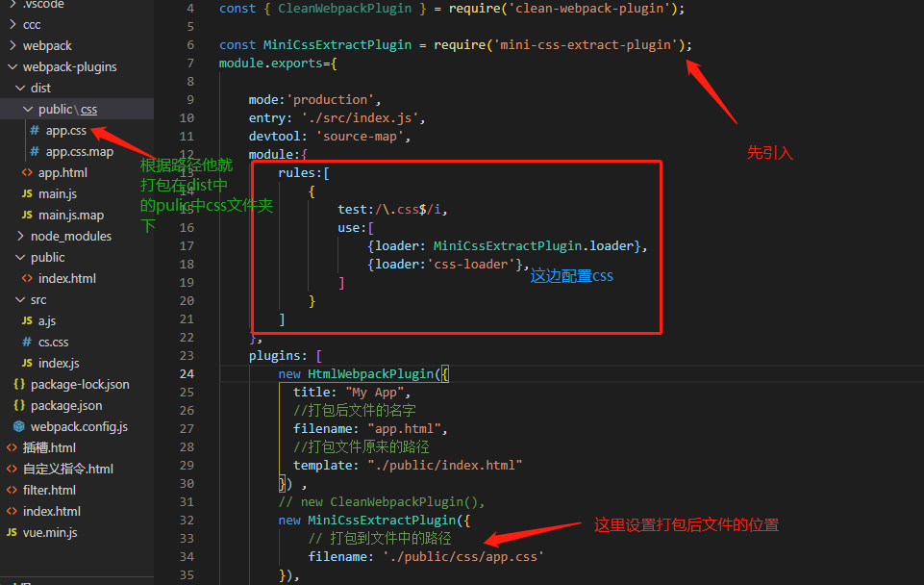Viewport: 924px width, 585px height.
Task: Open package-lock.json file
Action: pos(80,385)
